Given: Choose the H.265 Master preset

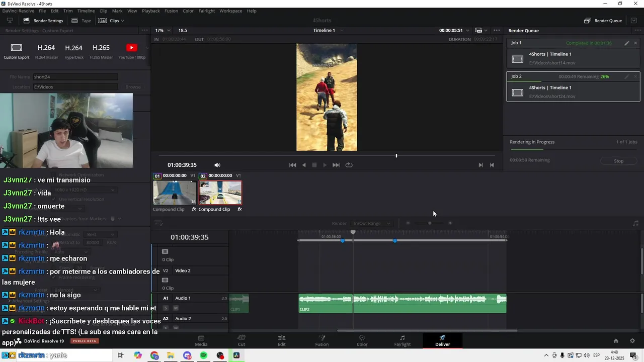Looking at the screenshot, I should 101,51.
